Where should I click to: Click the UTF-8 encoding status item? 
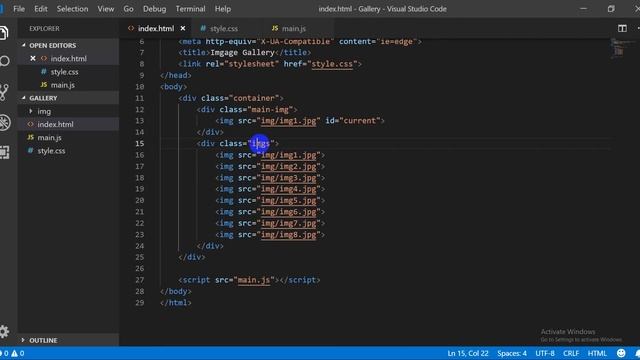point(545,353)
